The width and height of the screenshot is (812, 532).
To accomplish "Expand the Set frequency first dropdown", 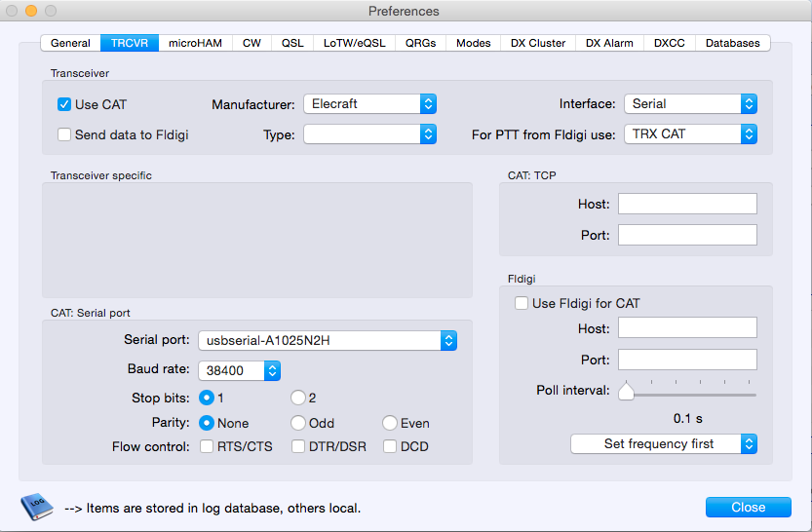I will (663, 444).
